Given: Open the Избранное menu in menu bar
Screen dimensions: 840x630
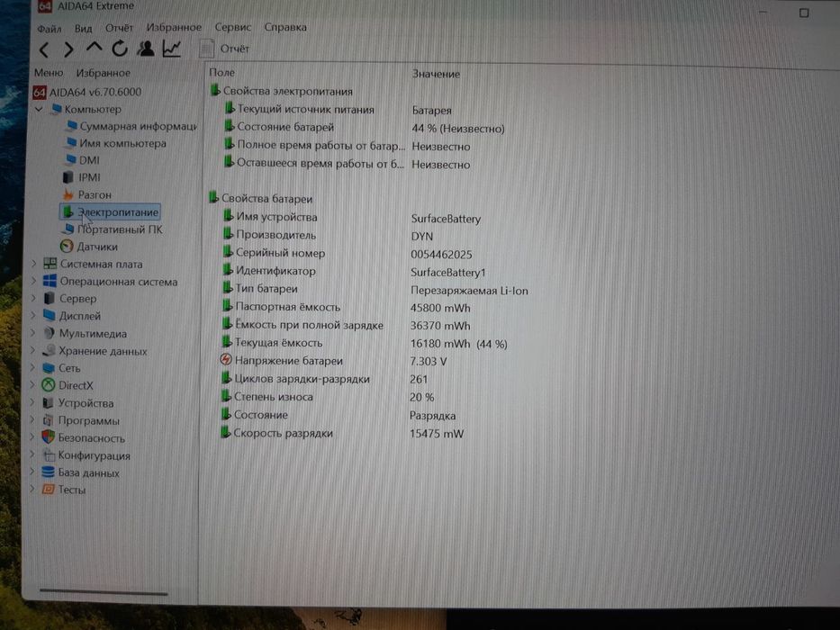Looking at the screenshot, I should (174, 27).
